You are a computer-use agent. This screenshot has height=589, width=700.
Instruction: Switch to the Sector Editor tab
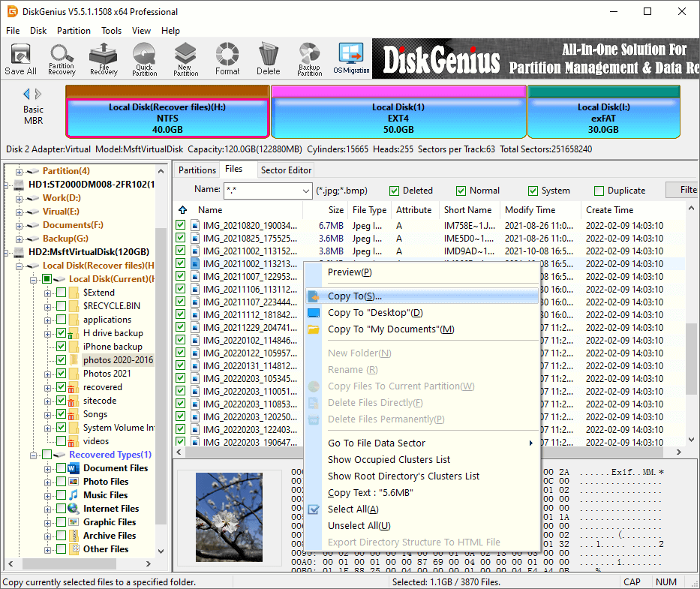pyautogui.click(x=286, y=170)
